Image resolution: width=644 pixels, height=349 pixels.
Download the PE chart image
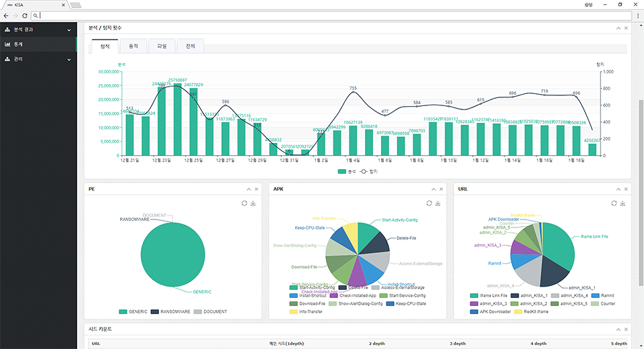[x=253, y=203]
